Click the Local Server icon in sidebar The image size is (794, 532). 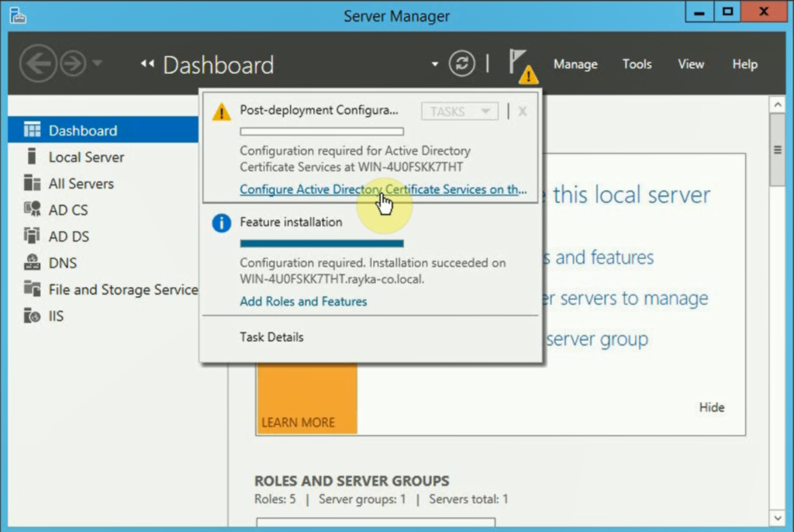32,157
